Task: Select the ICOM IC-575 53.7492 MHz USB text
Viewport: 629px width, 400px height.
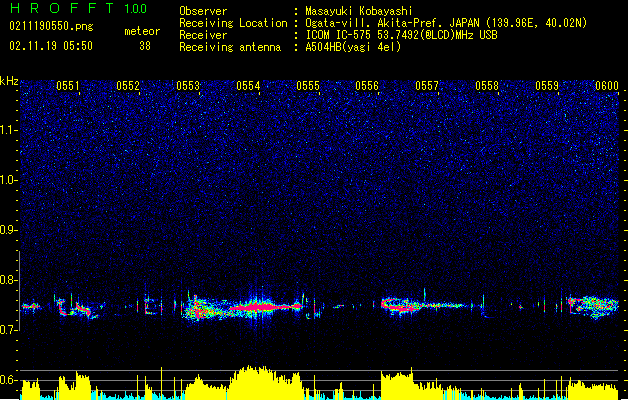Action: click(402, 35)
